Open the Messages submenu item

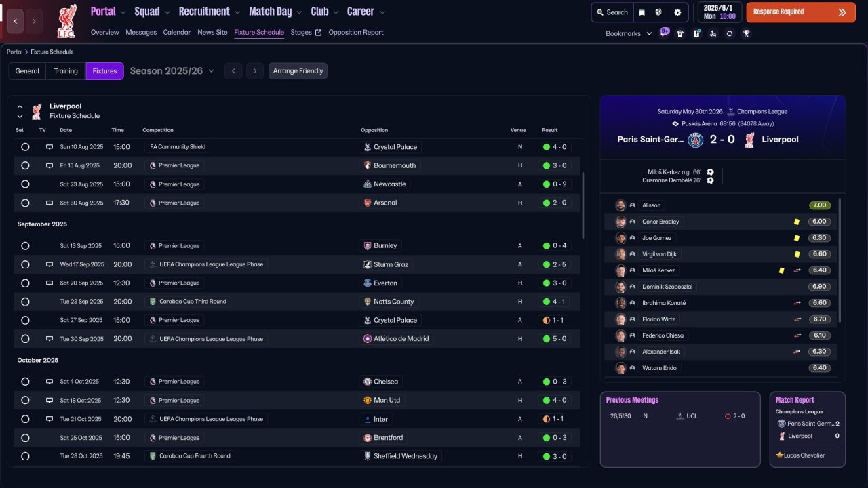tap(141, 33)
